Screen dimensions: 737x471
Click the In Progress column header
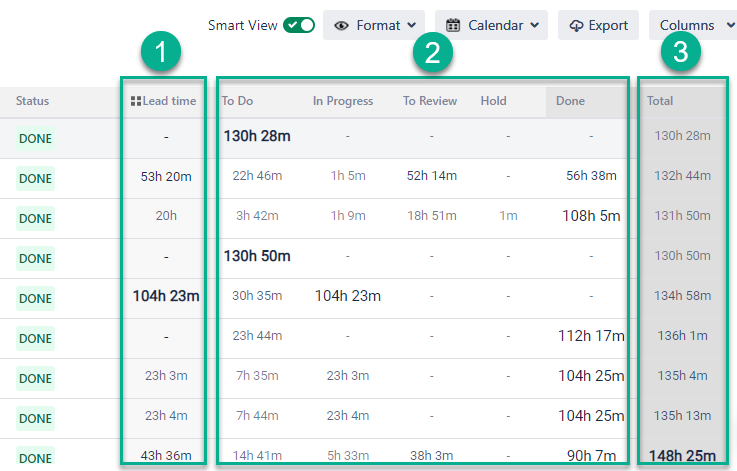point(343,101)
